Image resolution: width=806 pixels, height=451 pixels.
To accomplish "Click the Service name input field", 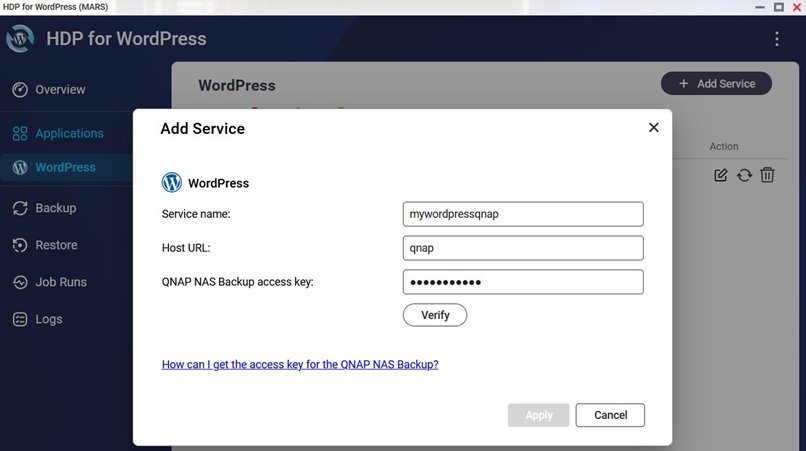I will [522, 214].
